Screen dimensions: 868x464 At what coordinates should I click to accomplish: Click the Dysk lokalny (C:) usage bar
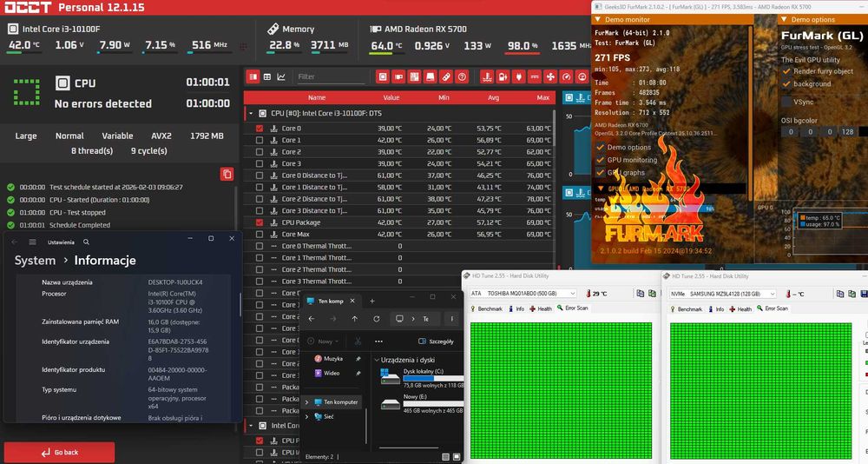click(x=434, y=379)
